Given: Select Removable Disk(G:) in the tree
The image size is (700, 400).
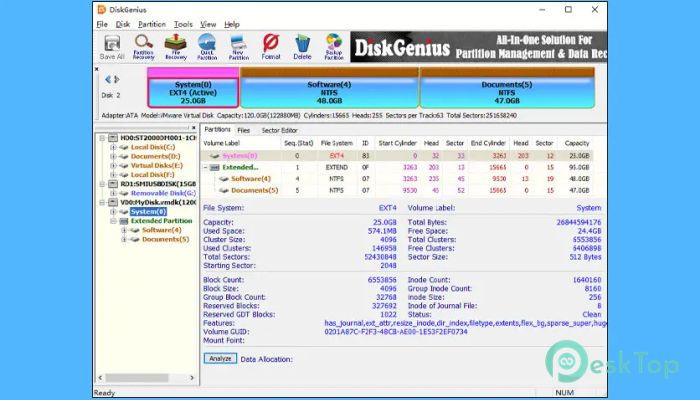Looking at the screenshot, I should 163,193.
